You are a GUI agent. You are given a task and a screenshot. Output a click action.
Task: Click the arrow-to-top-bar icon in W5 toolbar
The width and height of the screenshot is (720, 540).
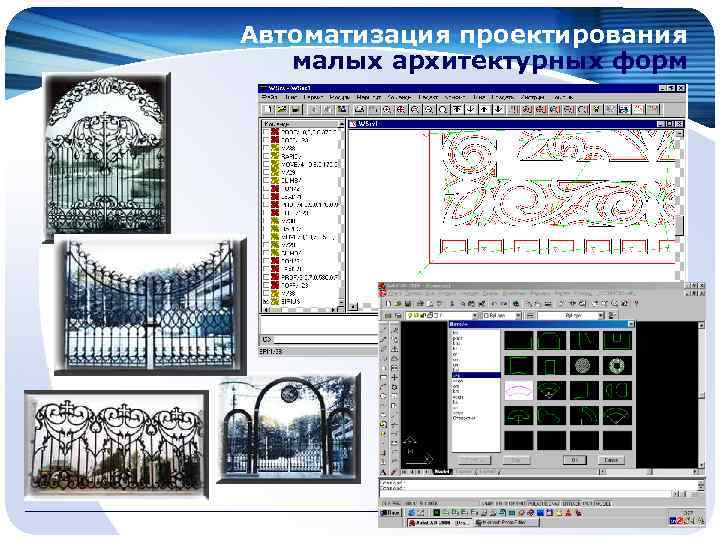coord(457,110)
